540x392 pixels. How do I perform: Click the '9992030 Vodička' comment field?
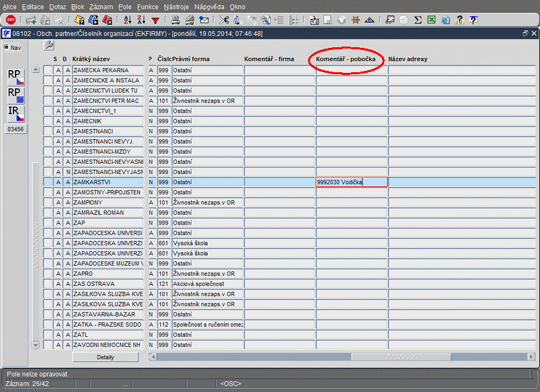tap(352, 182)
